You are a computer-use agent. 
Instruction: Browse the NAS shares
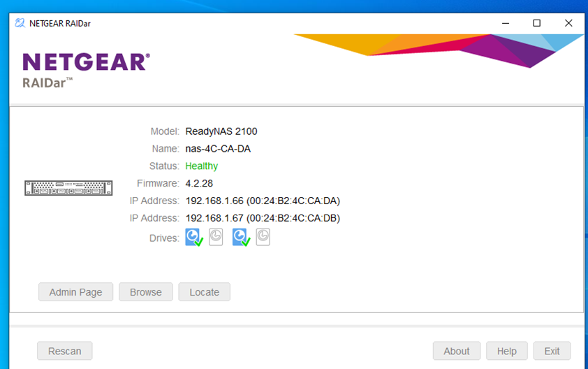[x=146, y=292]
